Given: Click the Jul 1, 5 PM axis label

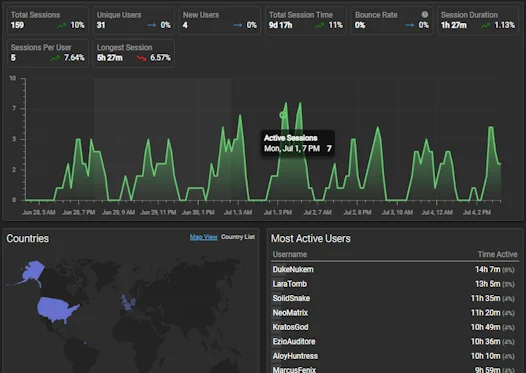Looking at the screenshot, I should (x=278, y=212).
